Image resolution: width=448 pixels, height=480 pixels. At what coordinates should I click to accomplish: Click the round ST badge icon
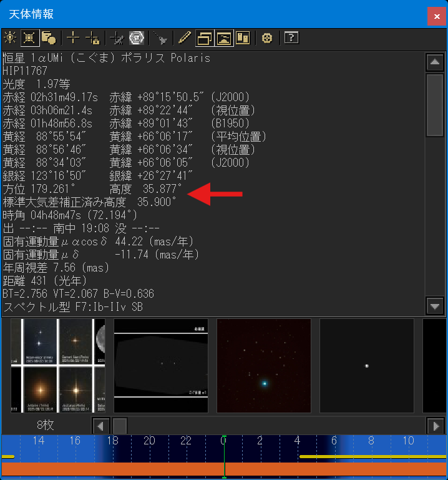[x=136, y=38]
